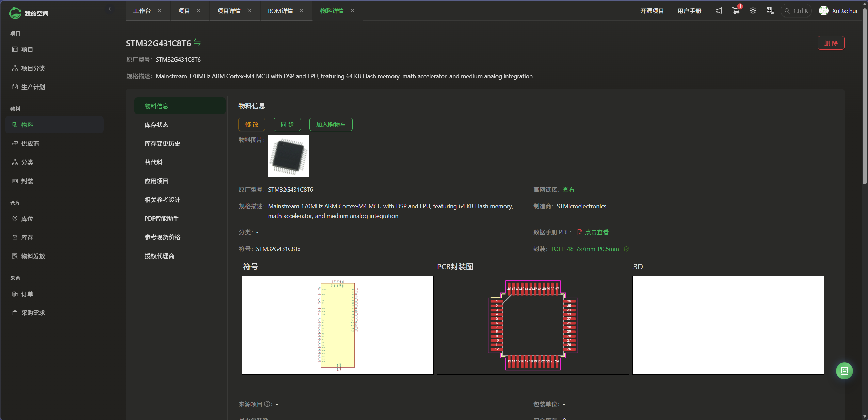Click the floating green assistant button

tap(844, 371)
